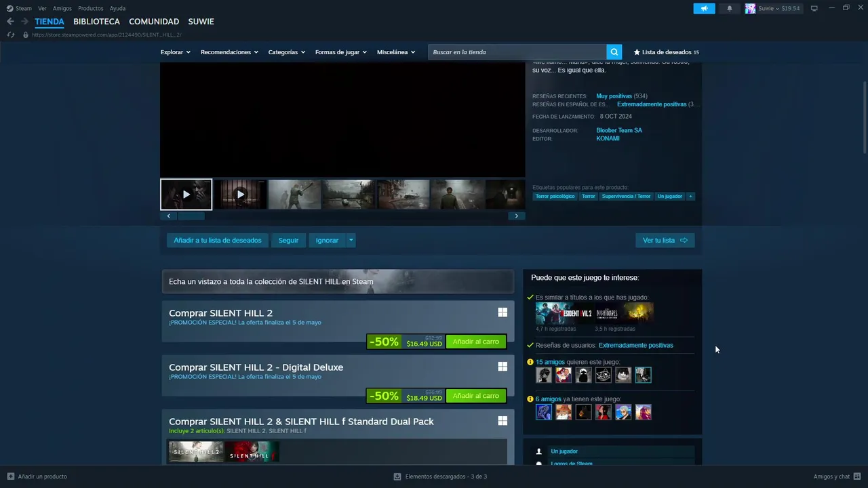868x488 pixels.
Task: Open the Bloober Team SA developer link
Action: point(619,130)
